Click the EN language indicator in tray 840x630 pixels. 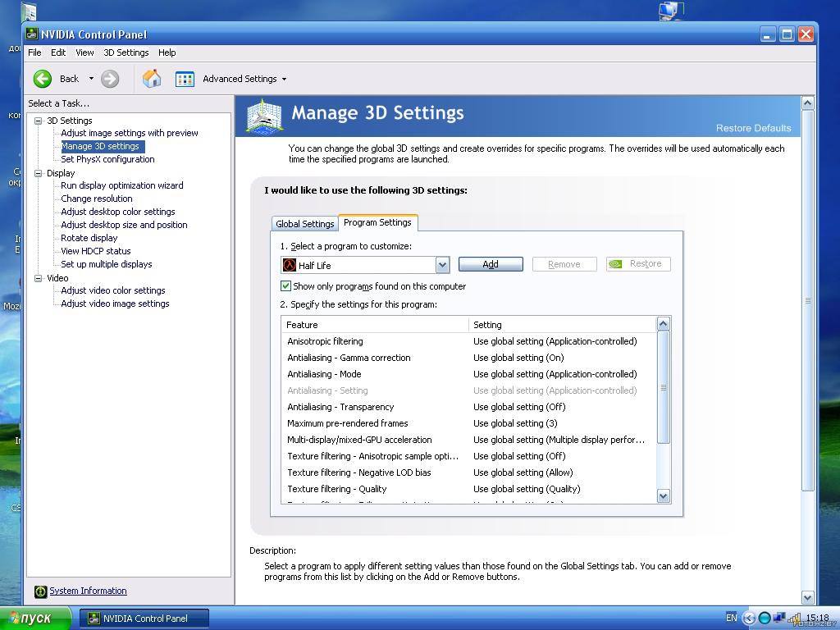coord(731,617)
